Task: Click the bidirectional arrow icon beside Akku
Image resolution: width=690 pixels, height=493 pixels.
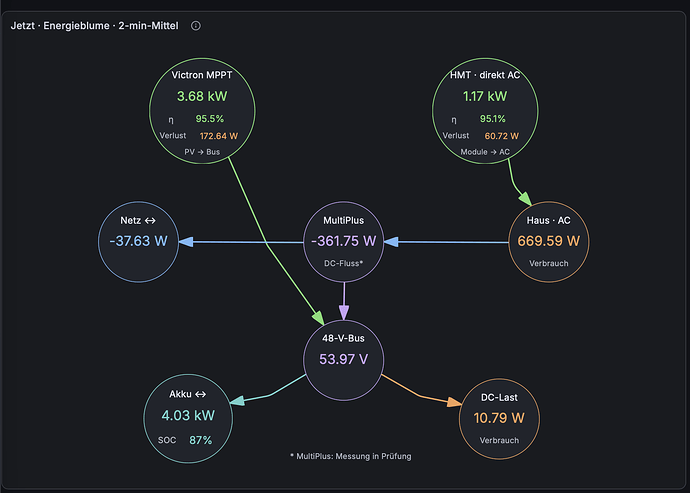Action: [201, 394]
